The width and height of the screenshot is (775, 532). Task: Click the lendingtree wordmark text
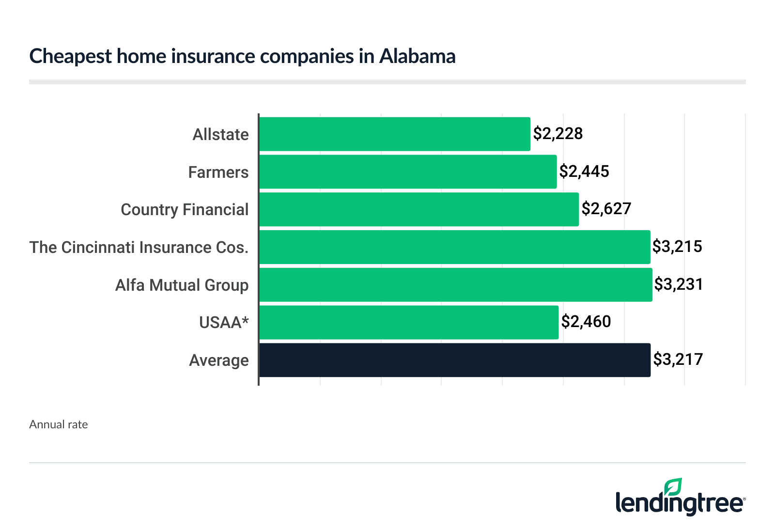(x=680, y=503)
